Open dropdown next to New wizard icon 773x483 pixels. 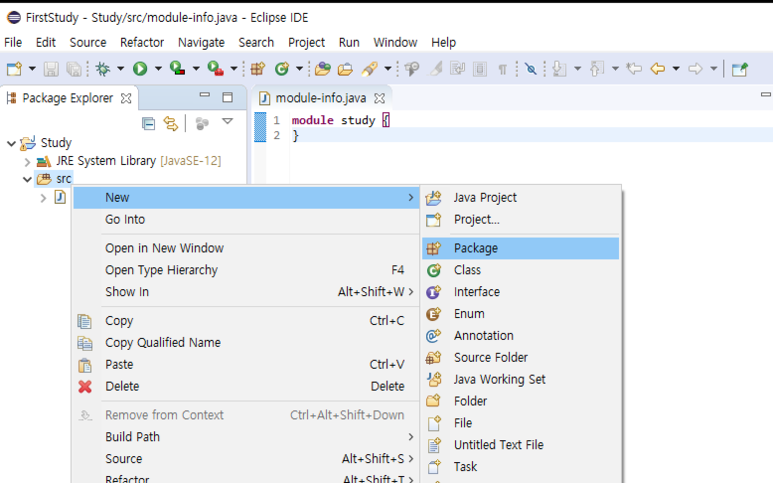32,69
